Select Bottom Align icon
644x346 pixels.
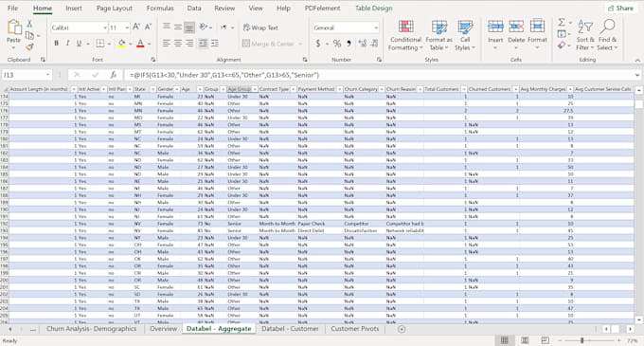[x=189, y=27]
